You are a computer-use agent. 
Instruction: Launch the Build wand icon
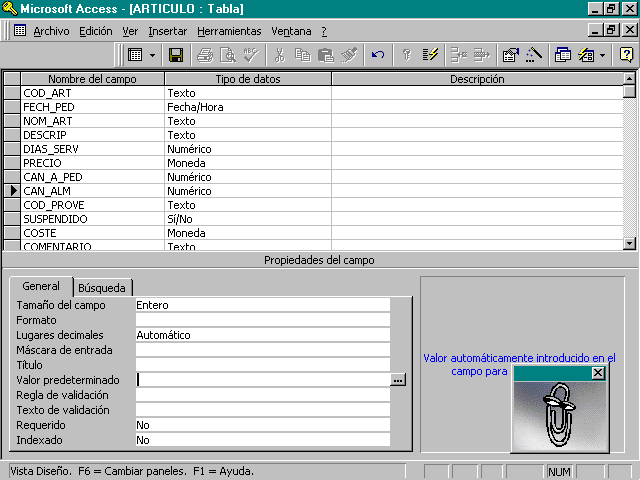(x=534, y=55)
